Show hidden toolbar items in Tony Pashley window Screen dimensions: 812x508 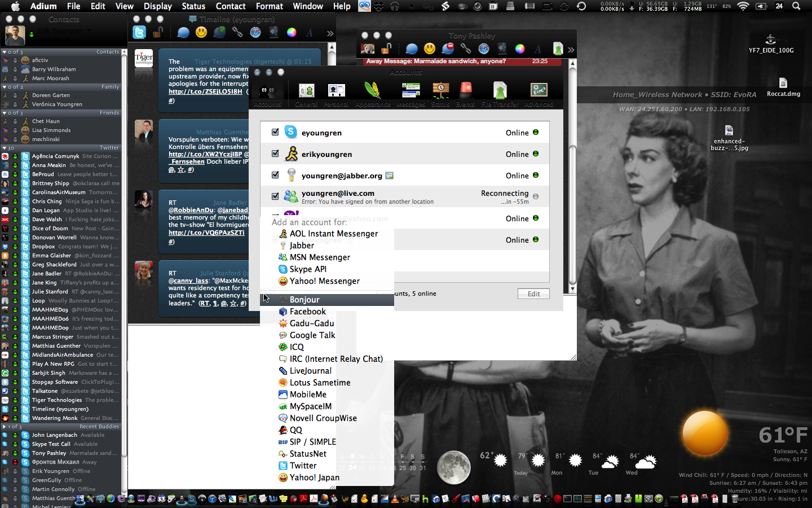coord(571,50)
